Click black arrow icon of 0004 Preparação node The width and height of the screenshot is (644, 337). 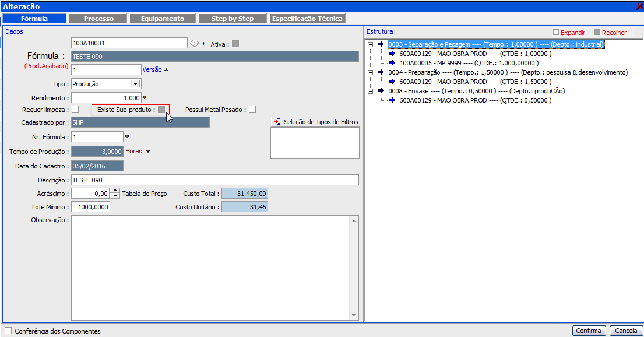[381, 72]
